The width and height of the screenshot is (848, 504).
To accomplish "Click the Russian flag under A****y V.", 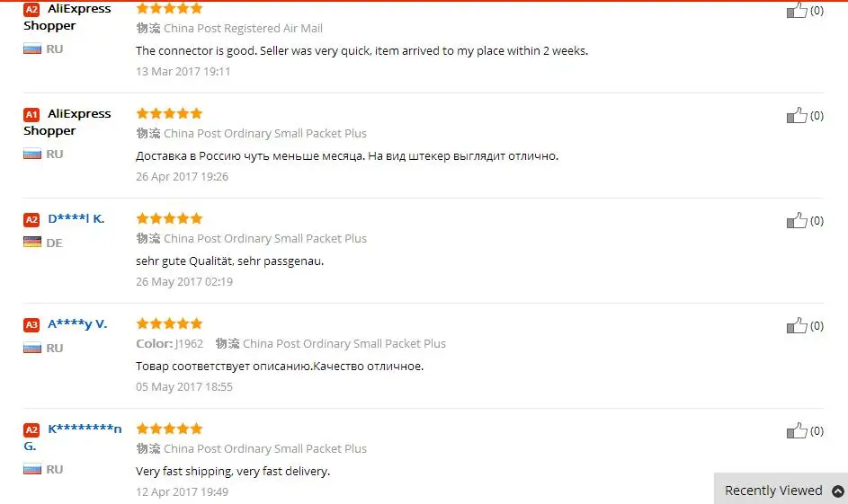I will point(32,348).
